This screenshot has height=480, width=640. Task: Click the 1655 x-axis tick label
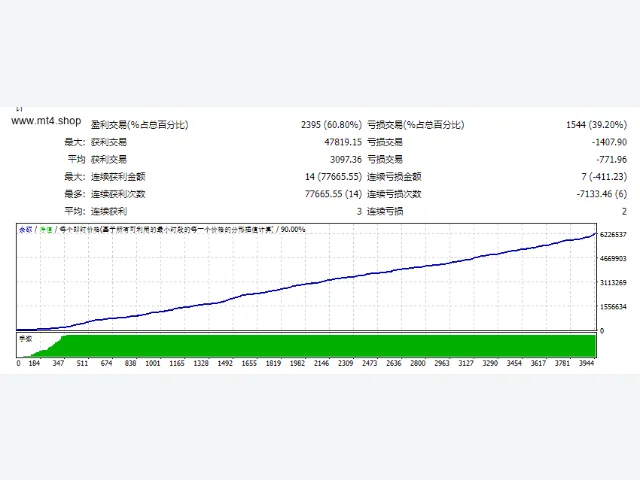[249, 363]
